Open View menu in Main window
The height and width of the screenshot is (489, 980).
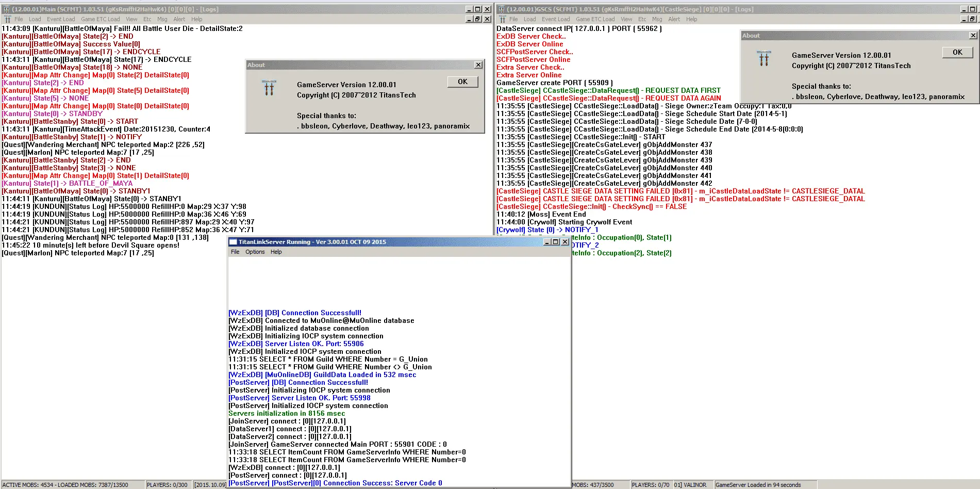coord(131,19)
